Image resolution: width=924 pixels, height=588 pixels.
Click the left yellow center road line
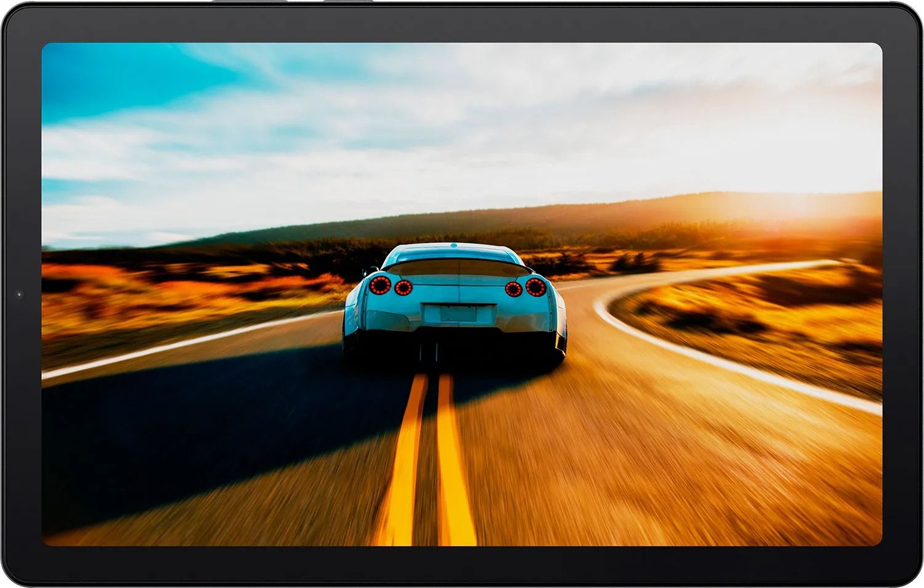coord(403,468)
